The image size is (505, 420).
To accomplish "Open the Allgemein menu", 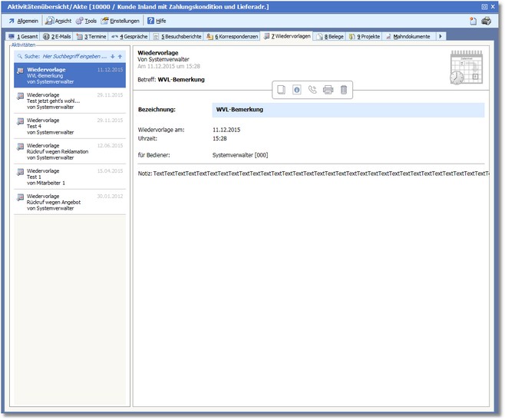I will tap(23, 21).
